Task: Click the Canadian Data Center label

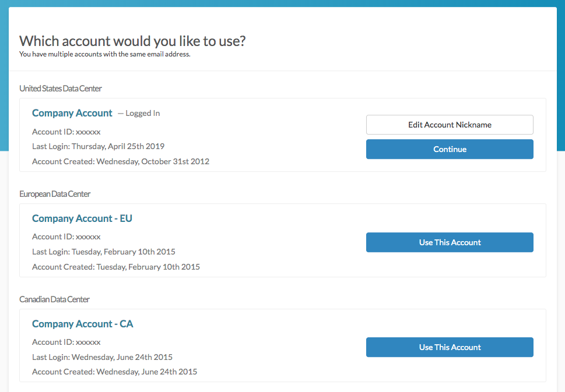Action: (x=54, y=299)
